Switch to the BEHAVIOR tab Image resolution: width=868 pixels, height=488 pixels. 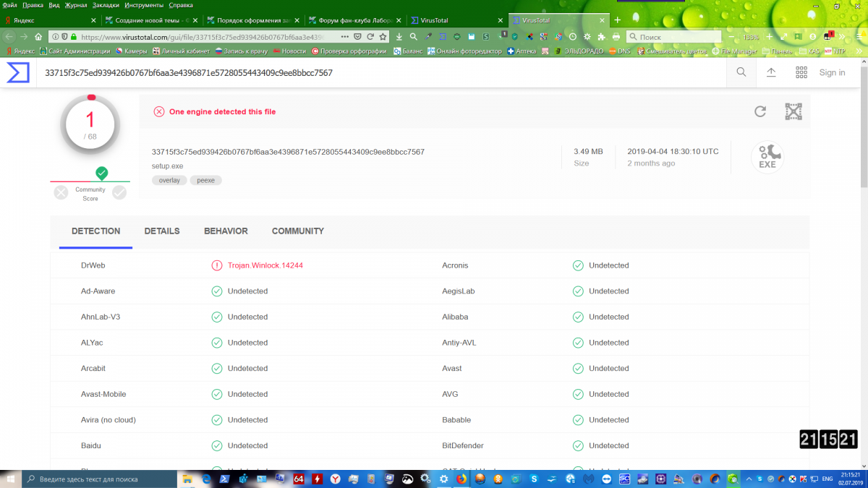click(226, 231)
